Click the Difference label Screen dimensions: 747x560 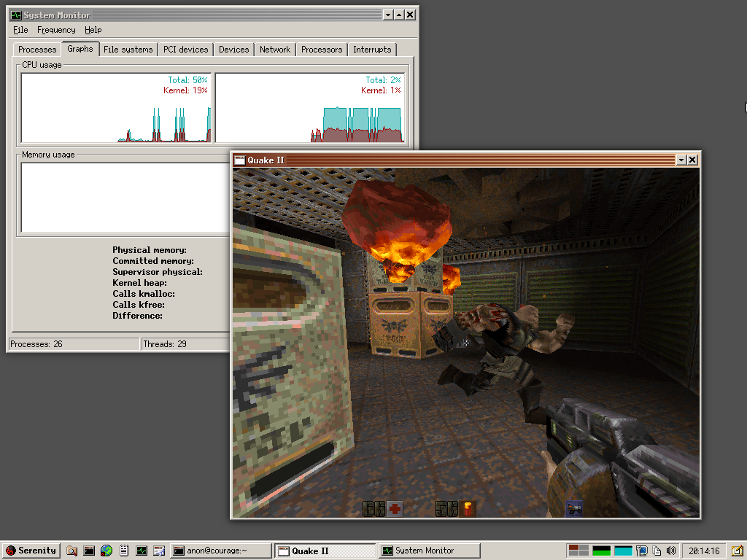tap(137, 316)
